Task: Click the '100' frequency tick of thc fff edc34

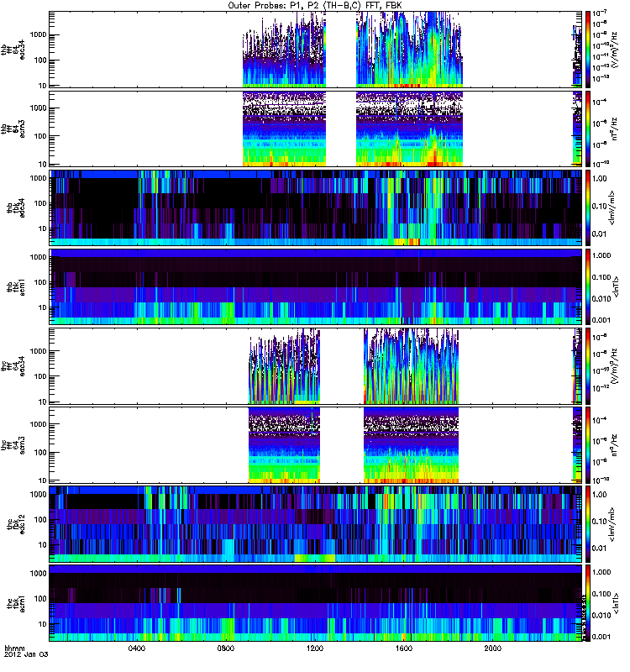Action: (39, 376)
